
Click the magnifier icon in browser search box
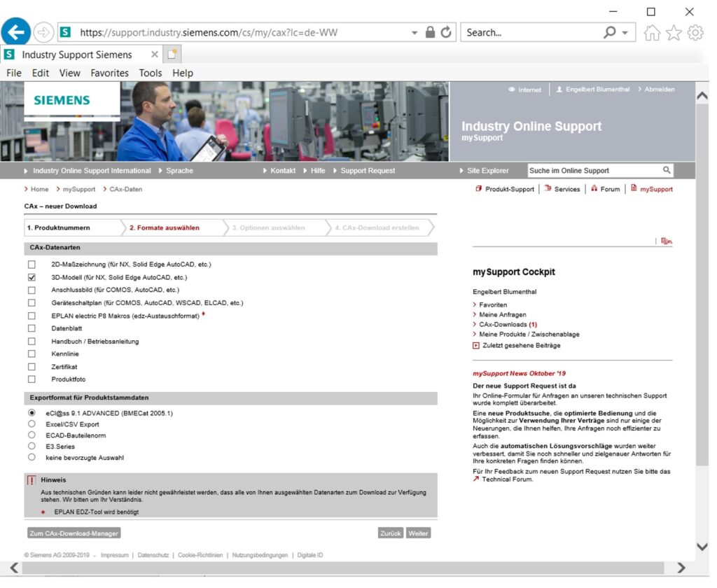[x=610, y=32]
